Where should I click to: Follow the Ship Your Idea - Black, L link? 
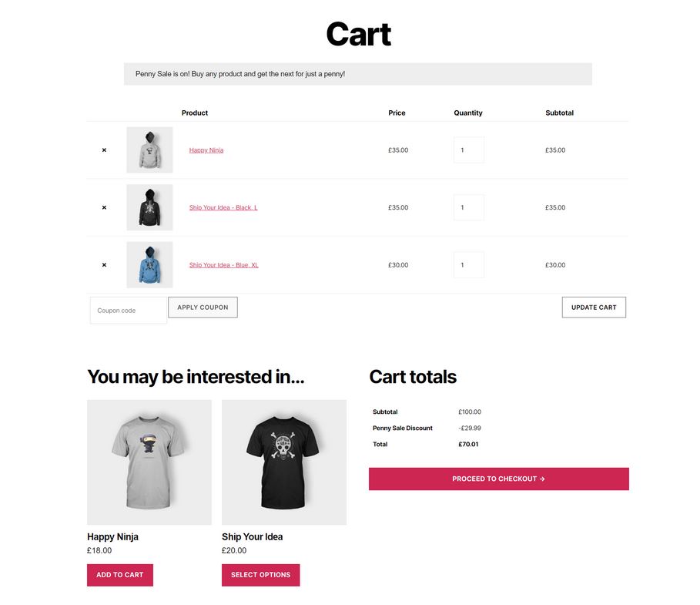[x=223, y=207]
